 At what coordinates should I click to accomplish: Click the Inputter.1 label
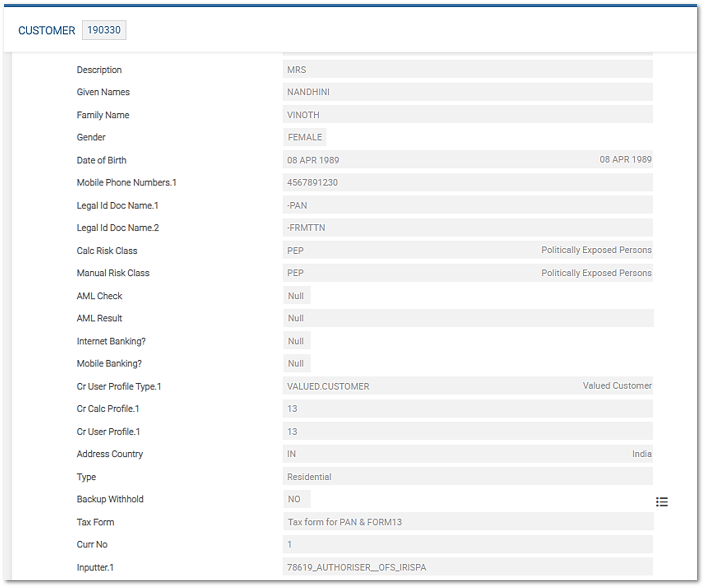pyautogui.click(x=95, y=568)
